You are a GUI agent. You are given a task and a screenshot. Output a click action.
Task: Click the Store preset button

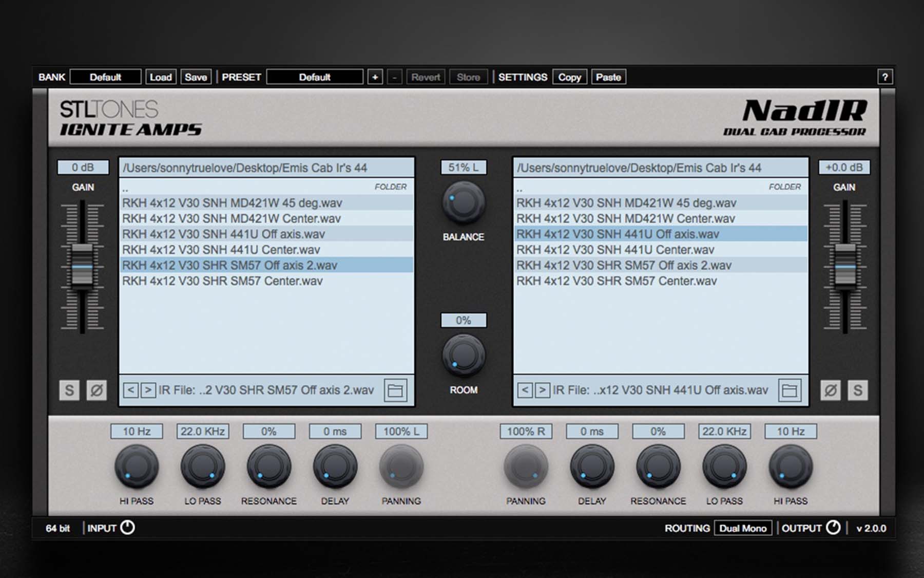point(468,77)
